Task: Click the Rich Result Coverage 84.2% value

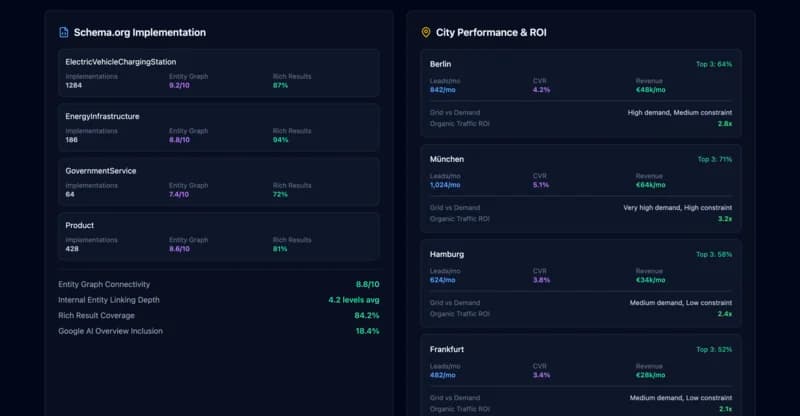Action: coord(366,316)
